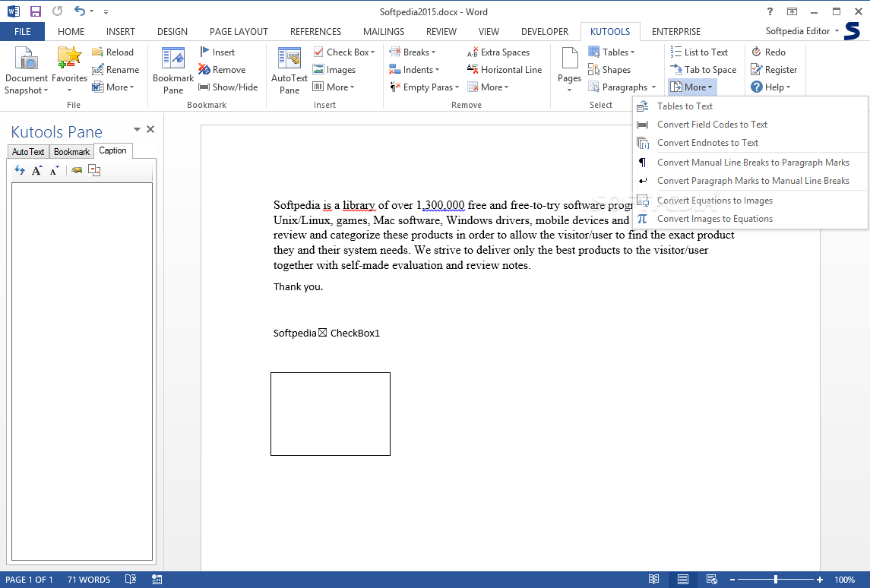Switch to HOME ribbon tab
This screenshot has width=870, height=588.
(x=71, y=32)
